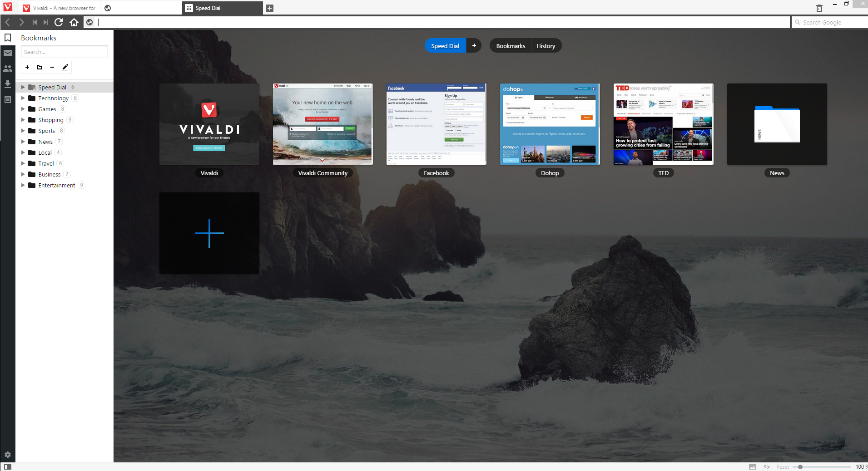Click the fast forward navigation icon
Screen dimensions: 868x471
pyautogui.click(x=45, y=22)
